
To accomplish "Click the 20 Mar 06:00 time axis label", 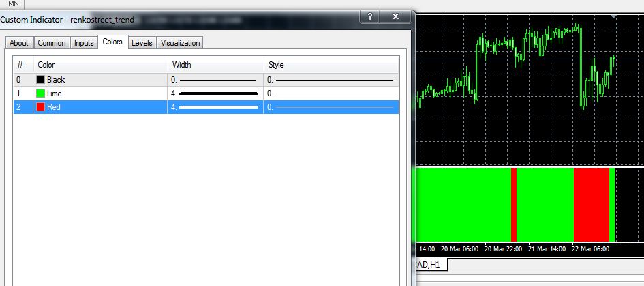I will [x=459, y=249].
